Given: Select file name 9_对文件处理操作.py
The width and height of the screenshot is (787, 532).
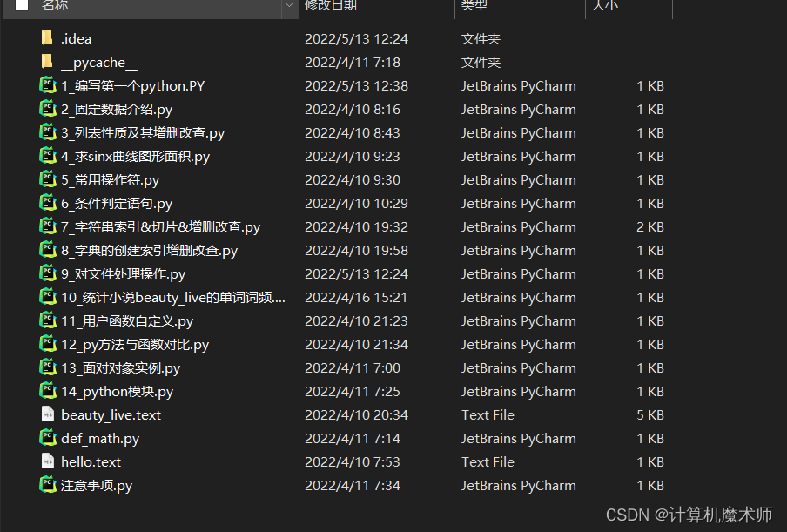Looking at the screenshot, I should coord(123,274).
